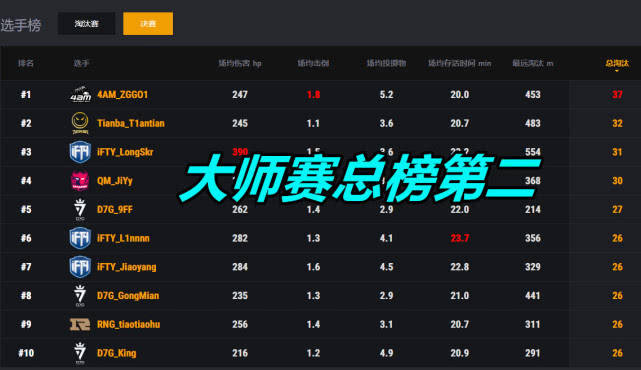Select the highlighted orange 决赛 tab
Screen dimensions: 641x370
tap(148, 24)
